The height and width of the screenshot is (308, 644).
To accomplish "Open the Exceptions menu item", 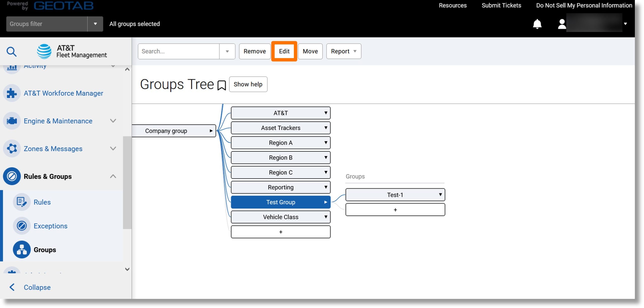I will pyautogui.click(x=51, y=226).
